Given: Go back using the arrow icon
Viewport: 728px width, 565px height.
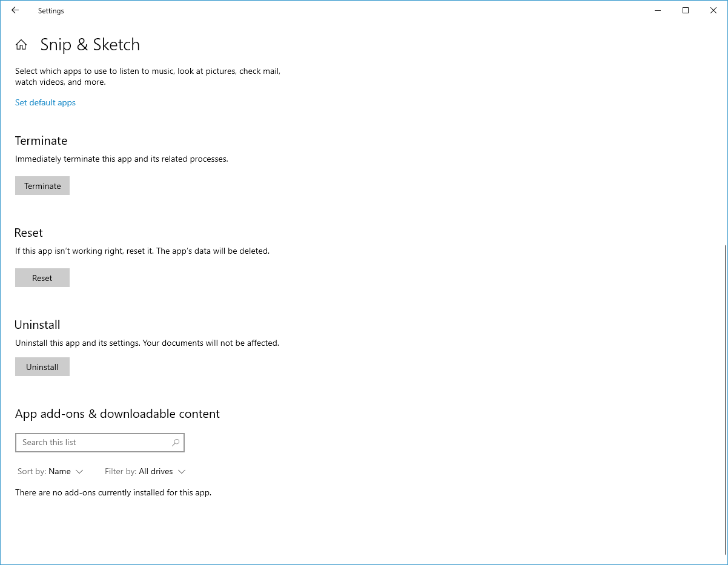Looking at the screenshot, I should tap(15, 10).
